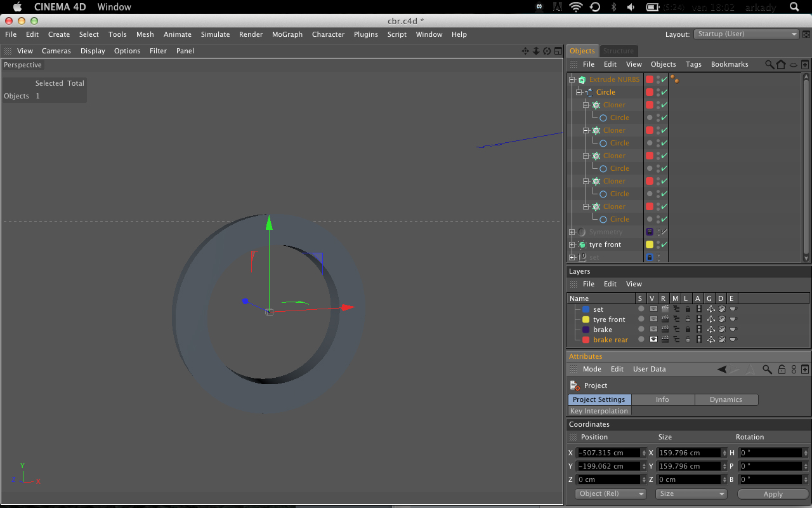This screenshot has width=812, height=508.
Task: Toggle solo dot for set layer
Action: pyautogui.click(x=641, y=309)
